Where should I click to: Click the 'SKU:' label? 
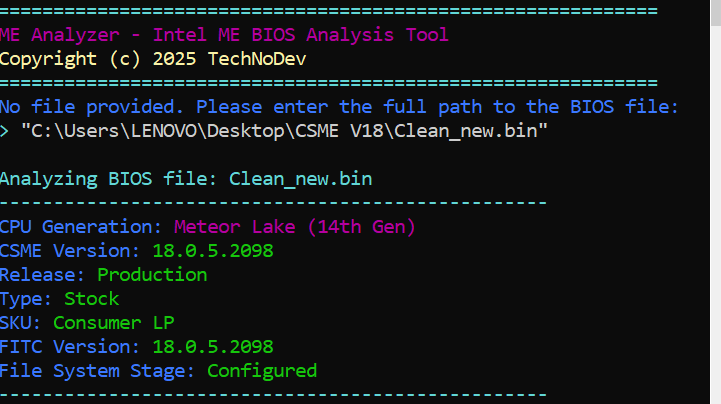(x=21, y=323)
